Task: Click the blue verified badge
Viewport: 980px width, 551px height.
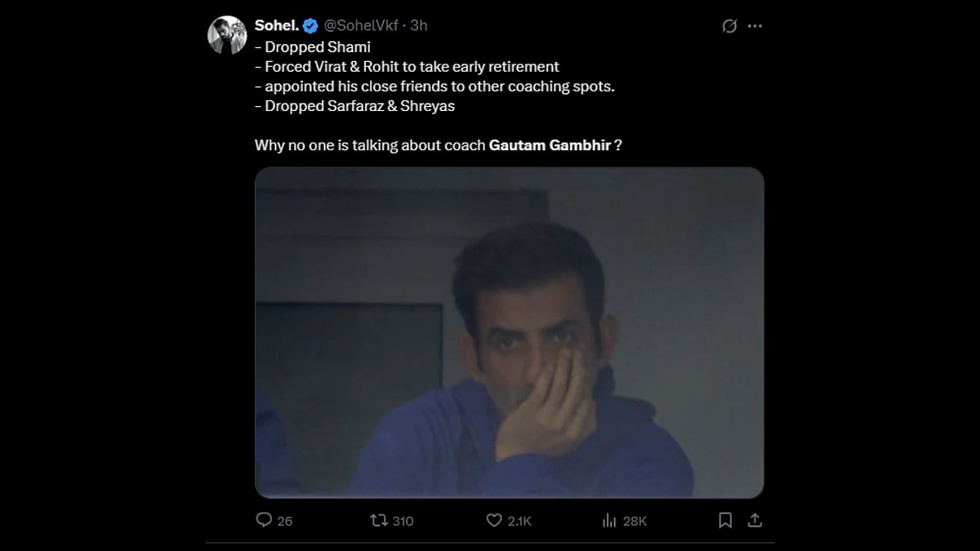Action: click(x=310, y=25)
